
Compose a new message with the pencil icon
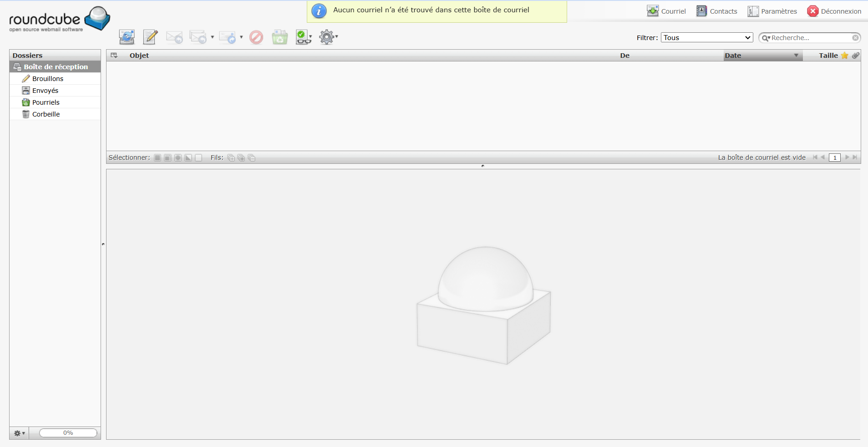[150, 37]
